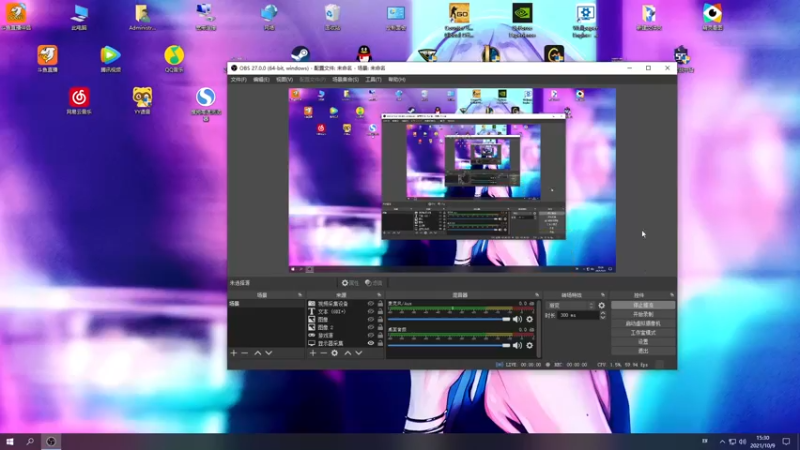Mute the 麦克风/Aux speaker icon

click(x=517, y=319)
